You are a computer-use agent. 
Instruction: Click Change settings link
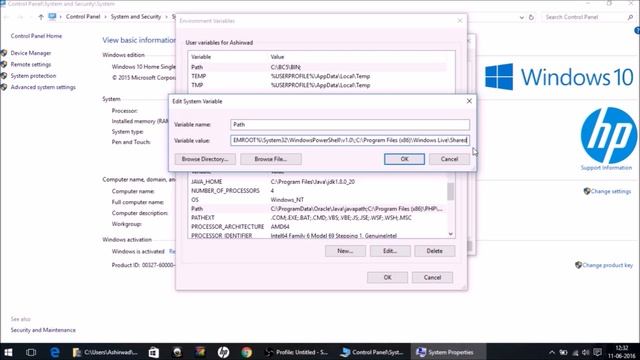(611, 191)
